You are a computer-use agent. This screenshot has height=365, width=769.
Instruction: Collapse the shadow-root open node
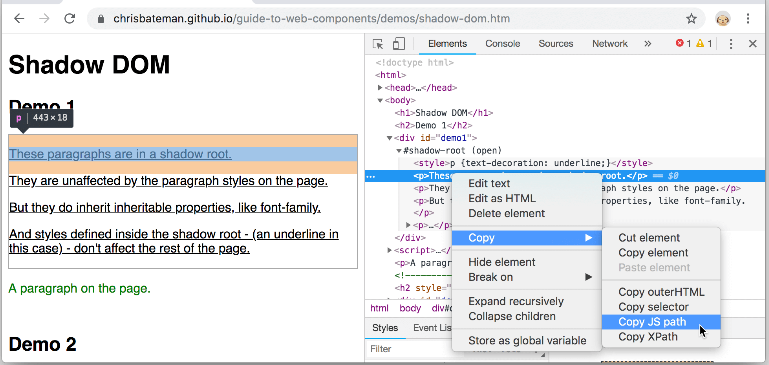tap(399, 151)
